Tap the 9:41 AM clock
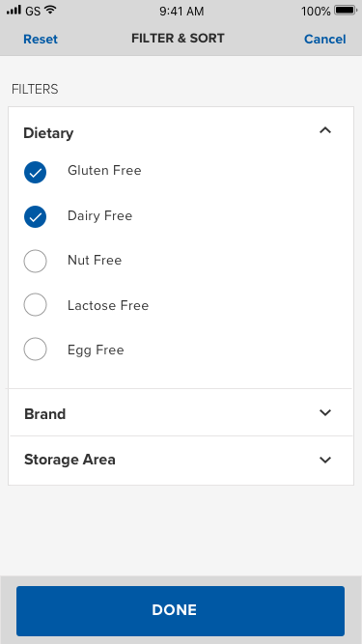Viewport: 362px width, 644px height. 181,11
